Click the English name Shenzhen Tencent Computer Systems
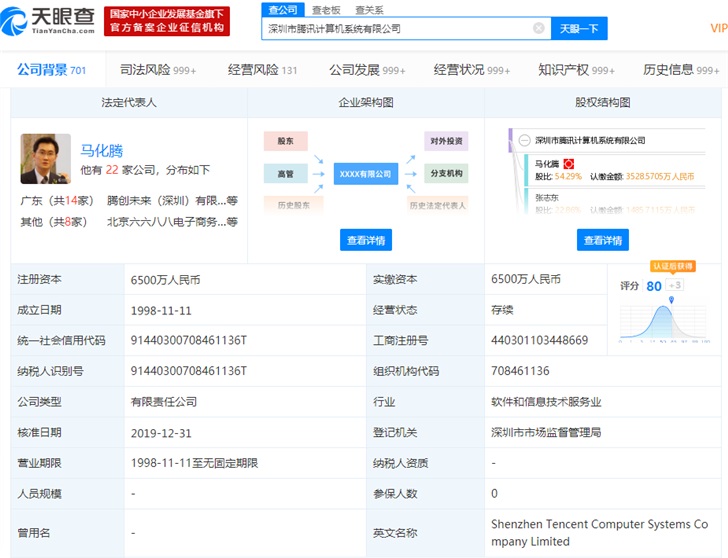The height and width of the screenshot is (558, 728). coord(599,532)
